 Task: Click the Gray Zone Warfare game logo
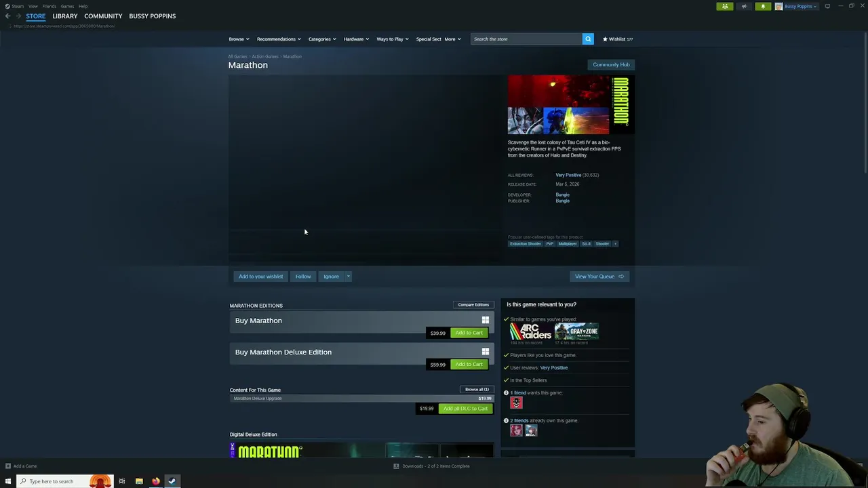[576, 331]
